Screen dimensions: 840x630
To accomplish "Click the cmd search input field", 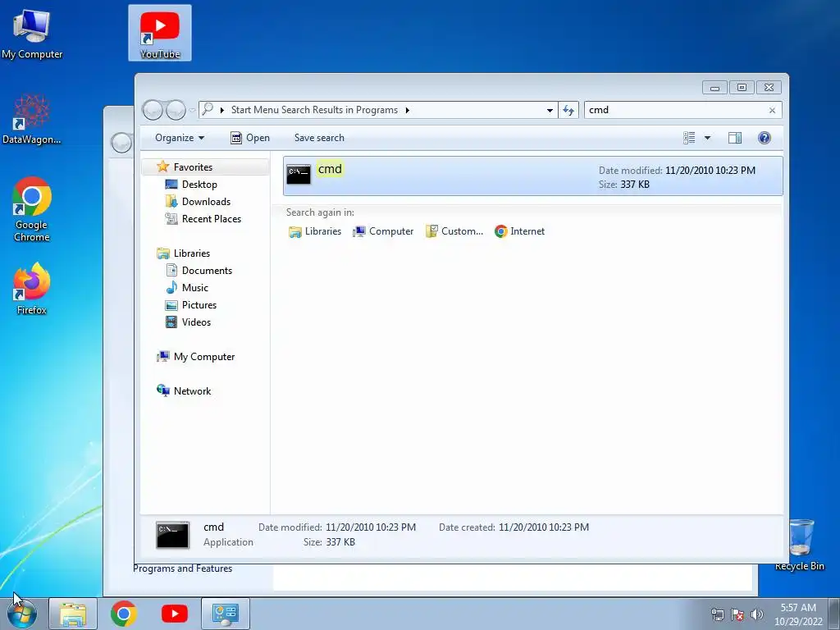I will (x=675, y=110).
